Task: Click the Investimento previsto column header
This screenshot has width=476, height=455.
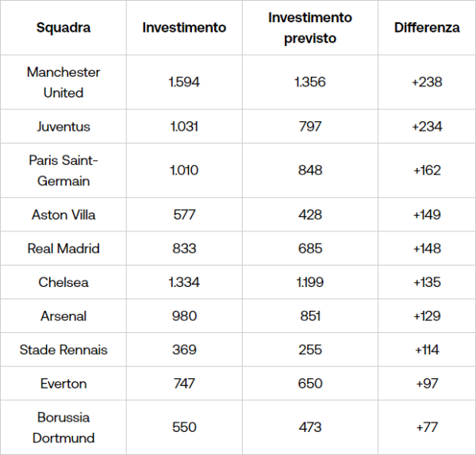Action: coord(310,28)
